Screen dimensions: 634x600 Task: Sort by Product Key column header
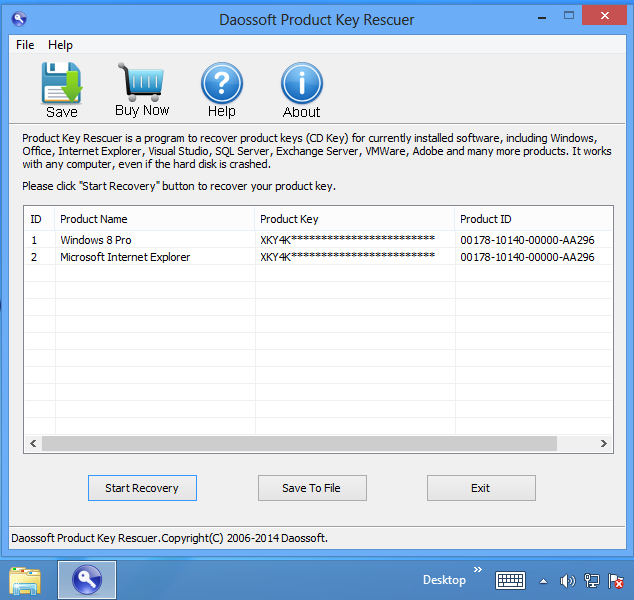pos(355,219)
